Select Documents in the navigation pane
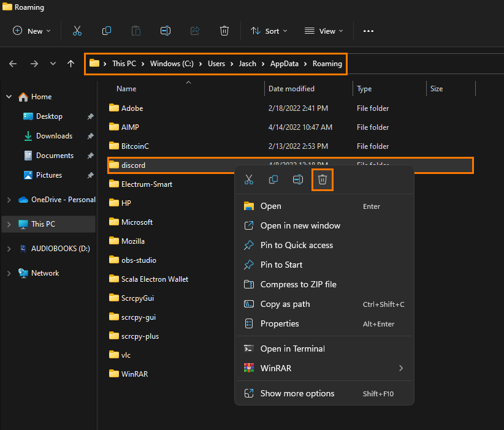This screenshot has height=430, width=504. [x=55, y=156]
